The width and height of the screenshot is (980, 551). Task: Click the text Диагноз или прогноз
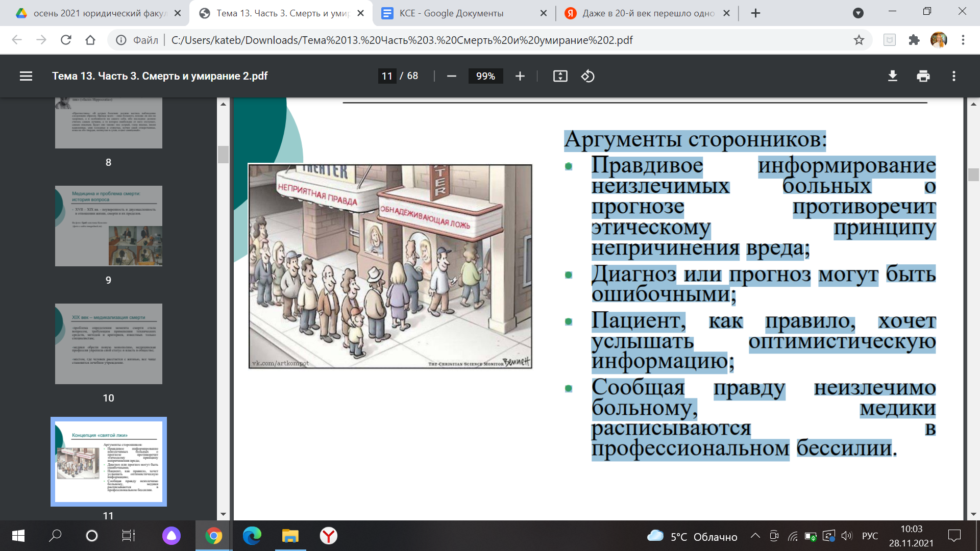pyautogui.click(x=701, y=274)
